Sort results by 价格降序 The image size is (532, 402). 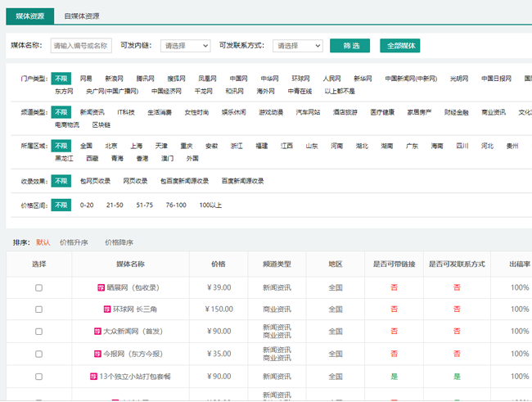(119, 242)
